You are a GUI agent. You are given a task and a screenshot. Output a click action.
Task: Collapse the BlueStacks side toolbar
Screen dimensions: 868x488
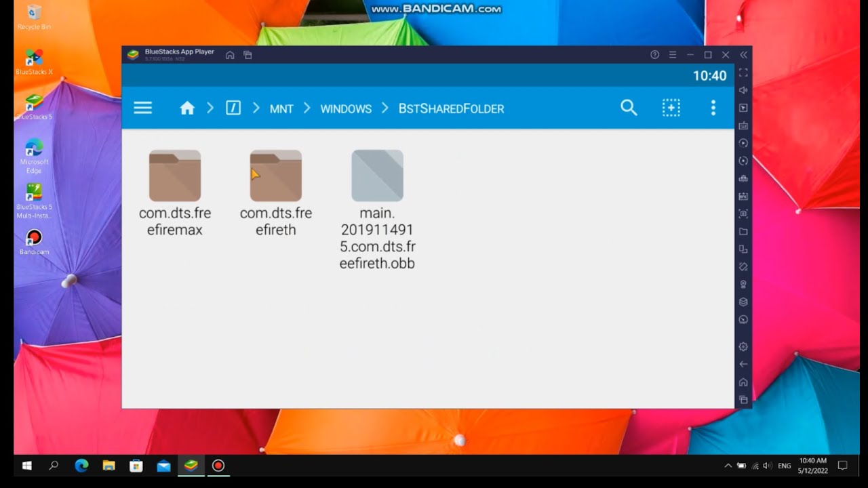click(743, 55)
